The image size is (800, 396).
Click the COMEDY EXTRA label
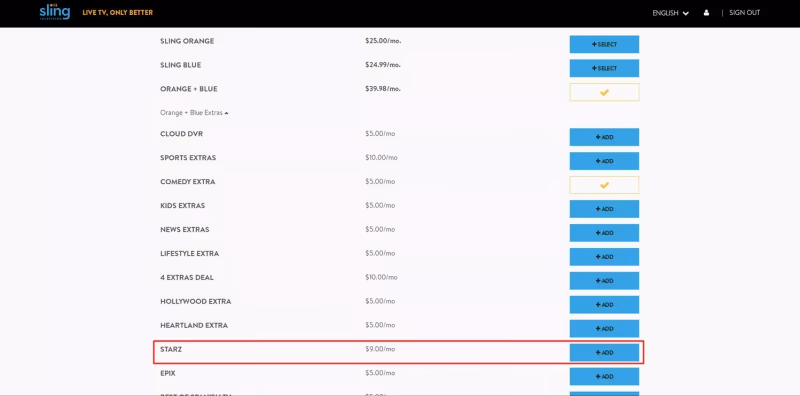click(187, 182)
